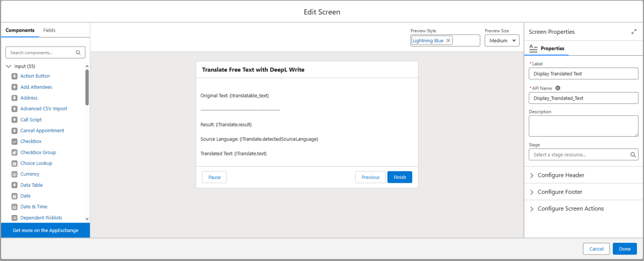Remove the Lightning Blue preview style pill
Image resolution: width=644 pixels, height=261 pixels.
point(448,40)
